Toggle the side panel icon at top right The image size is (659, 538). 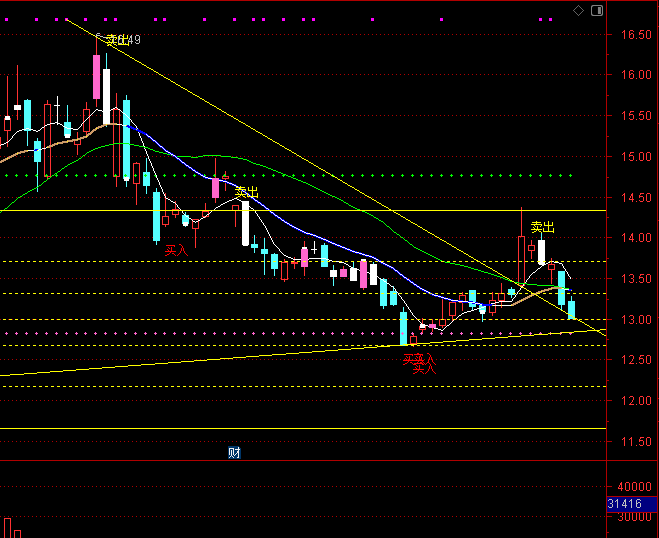[x=597, y=11]
